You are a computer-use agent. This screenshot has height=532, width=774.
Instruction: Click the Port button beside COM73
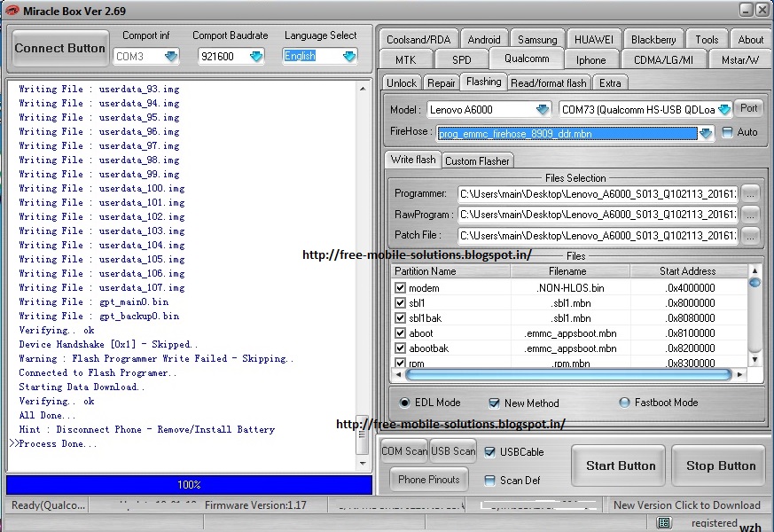click(x=749, y=108)
